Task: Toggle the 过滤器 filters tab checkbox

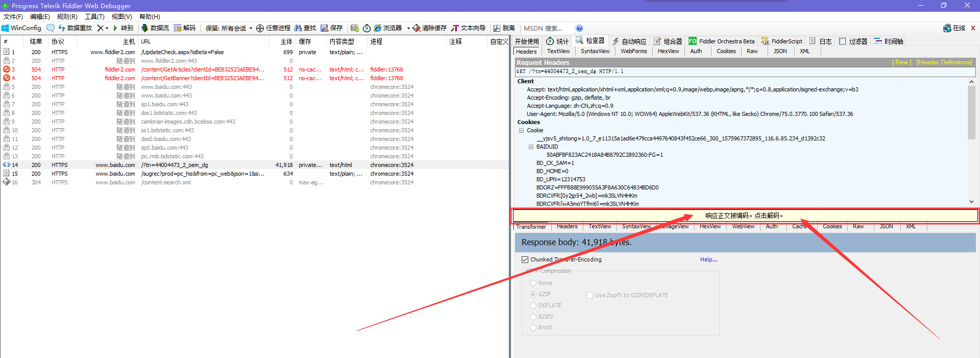Action: pos(842,41)
